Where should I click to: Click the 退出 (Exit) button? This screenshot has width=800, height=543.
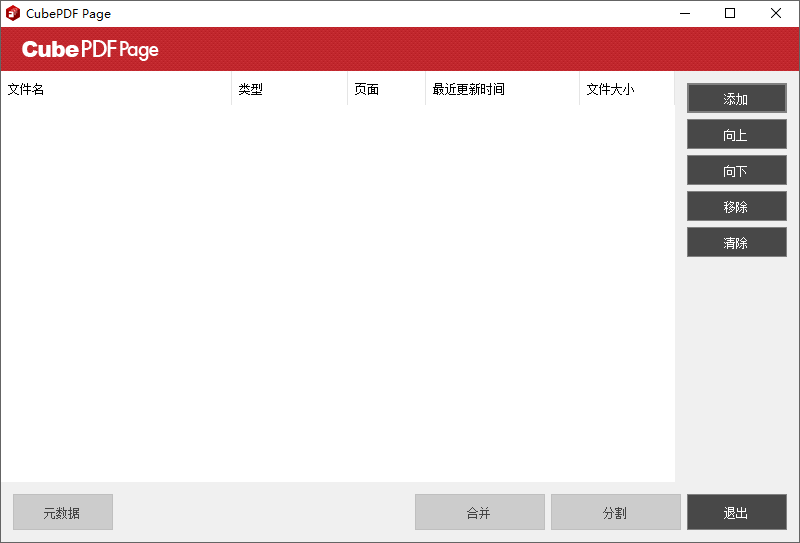pyautogui.click(x=736, y=512)
